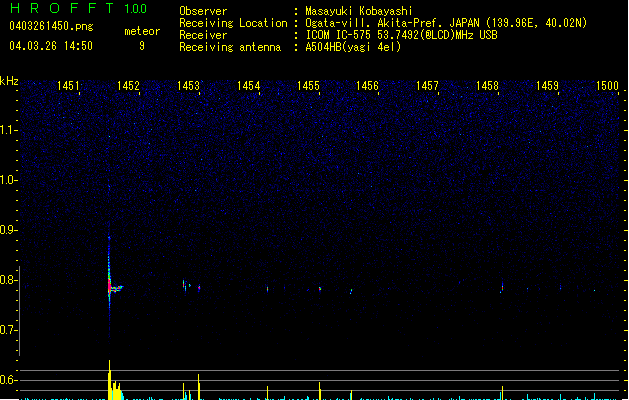
Task: Click the 1454 time axis marker
Action: coord(248,86)
